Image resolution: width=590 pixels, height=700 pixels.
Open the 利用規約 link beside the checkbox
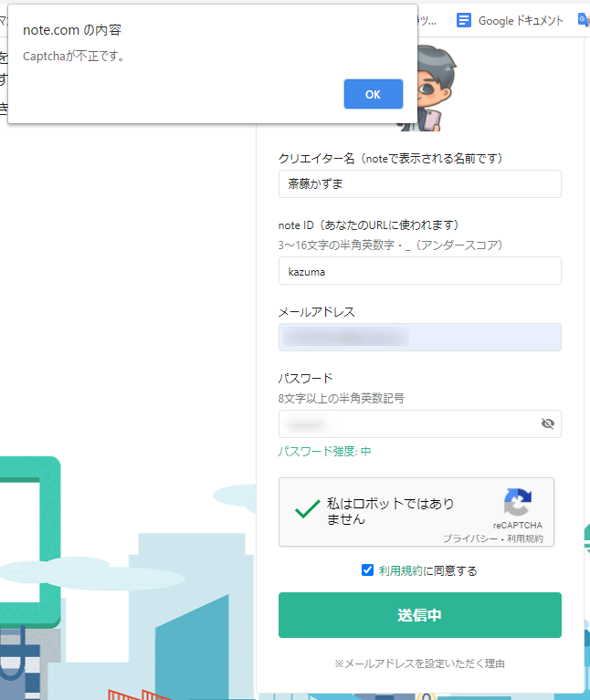point(400,570)
